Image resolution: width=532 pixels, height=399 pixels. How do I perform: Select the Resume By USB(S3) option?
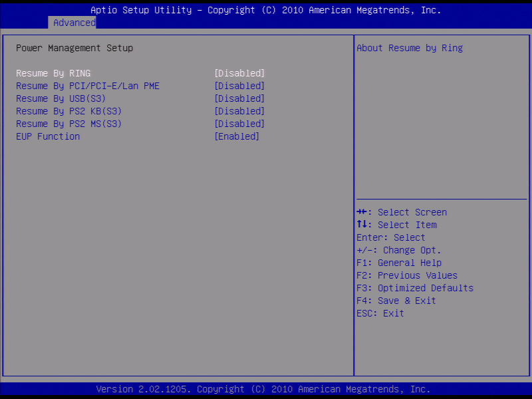61,98
